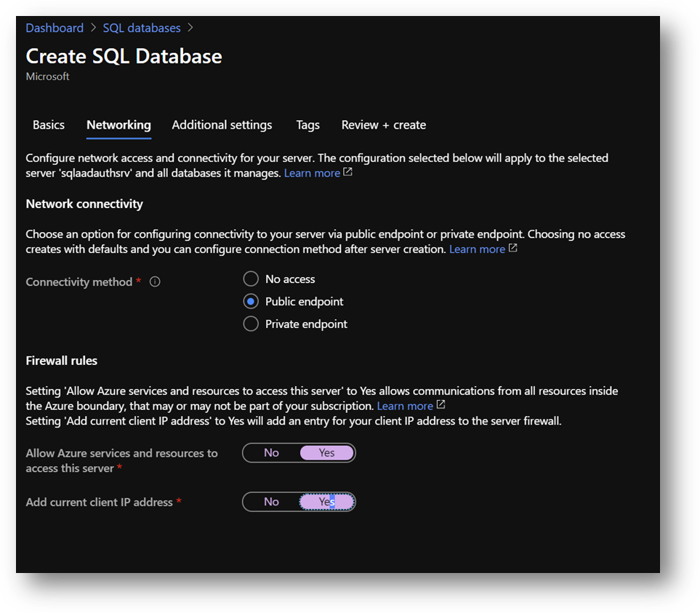Choose the Private endpoint radio button

click(251, 324)
